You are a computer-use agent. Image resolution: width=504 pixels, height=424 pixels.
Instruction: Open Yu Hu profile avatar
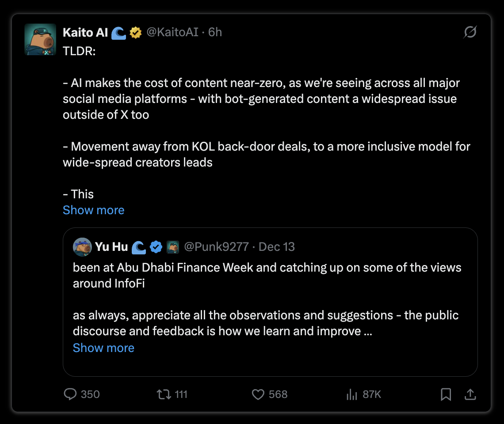tap(82, 247)
